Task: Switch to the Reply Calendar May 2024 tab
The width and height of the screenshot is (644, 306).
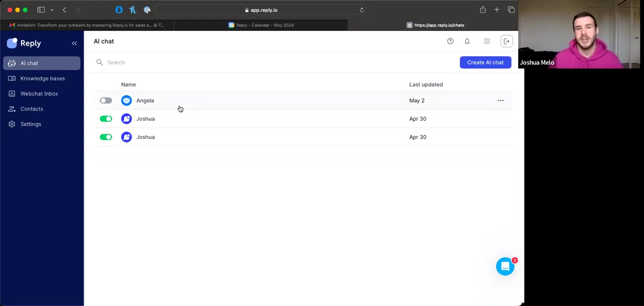Action: 261,25
